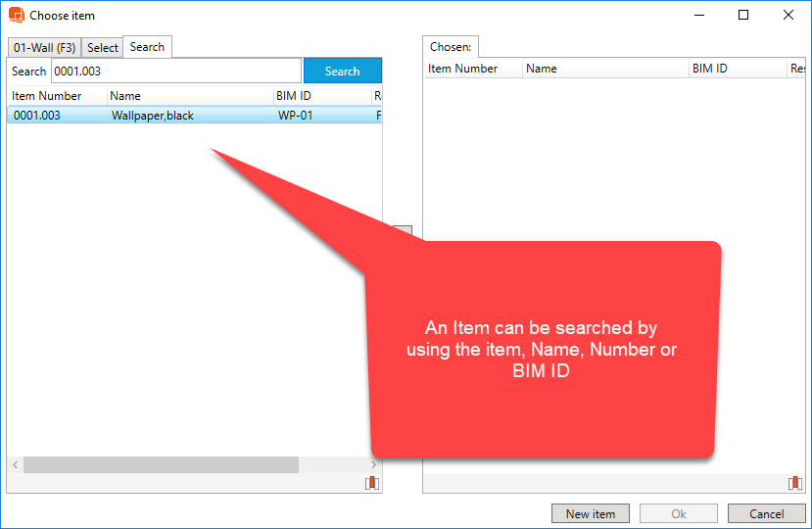Screen dimensions: 812x529
Task: Click the right scroll arrow of results list
Action: tap(374, 464)
